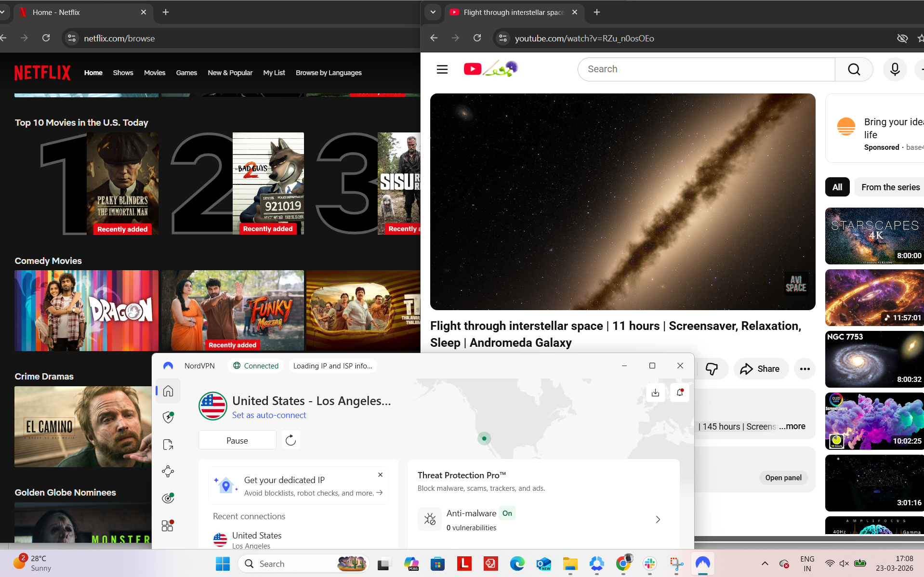
Task: Open NordVPN apps grid sidebar icon
Action: click(x=168, y=525)
